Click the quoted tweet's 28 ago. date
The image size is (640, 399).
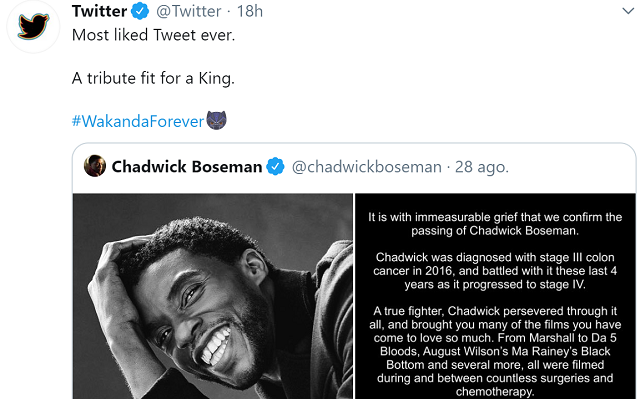[x=482, y=167]
